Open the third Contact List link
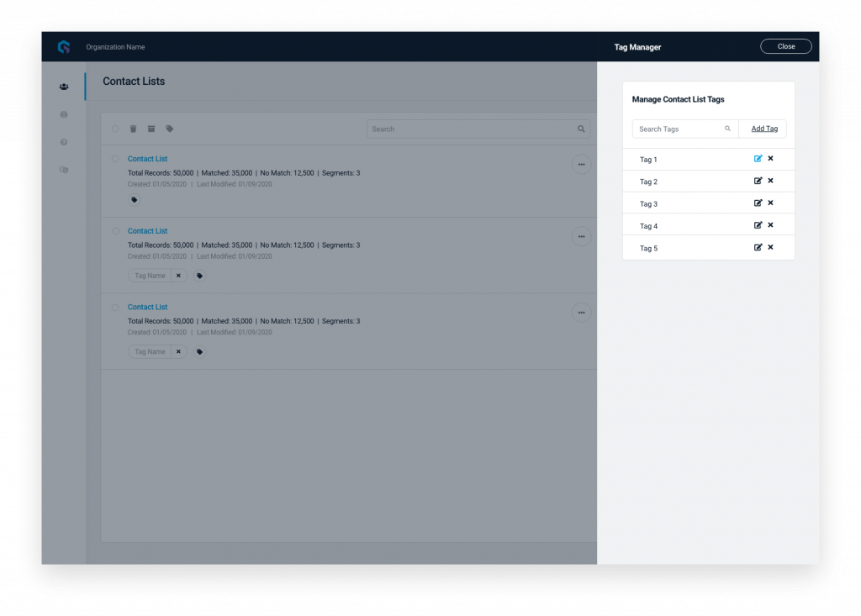861x616 pixels. click(147, 307)
